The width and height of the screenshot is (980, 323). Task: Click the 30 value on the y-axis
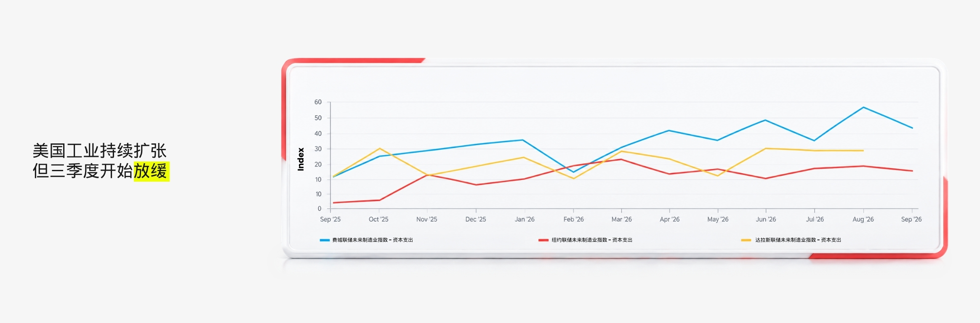pos(318,149)
